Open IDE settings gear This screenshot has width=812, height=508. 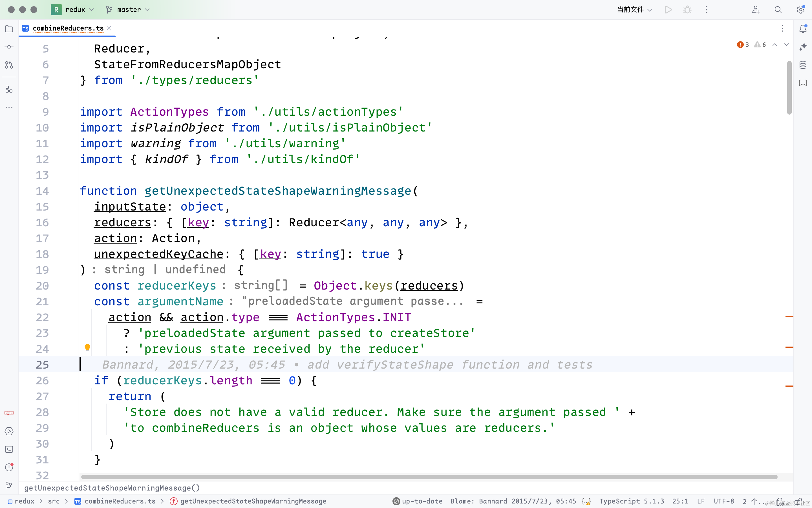click(x=801, y=9)
